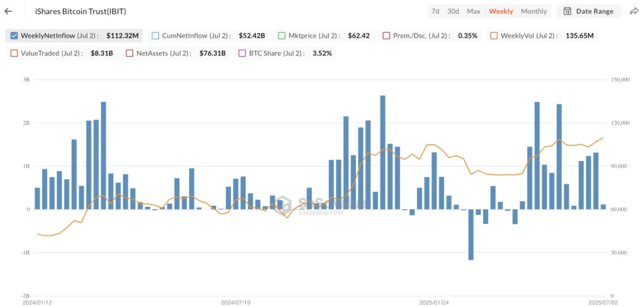This screenshot has height=307, width=644.
Task: Click the 2024/01/12 x-axis date label
Action: pyautogui.click(x=36, y=303)
